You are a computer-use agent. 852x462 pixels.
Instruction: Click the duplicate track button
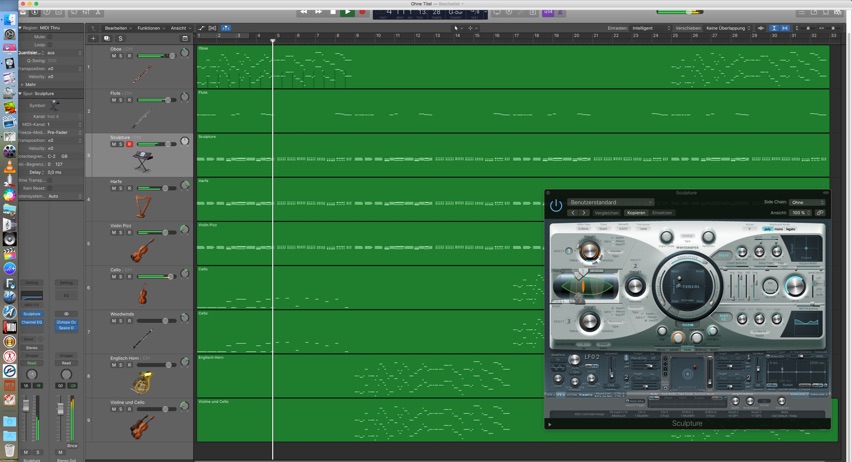pyautogui.click(x=106, y=39)
